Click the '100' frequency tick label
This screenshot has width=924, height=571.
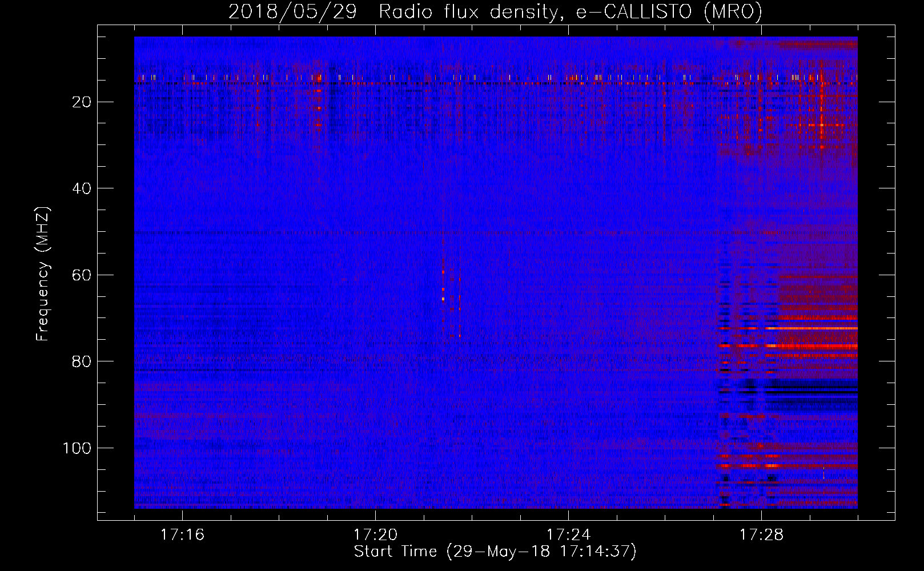(x=77, y=448)
